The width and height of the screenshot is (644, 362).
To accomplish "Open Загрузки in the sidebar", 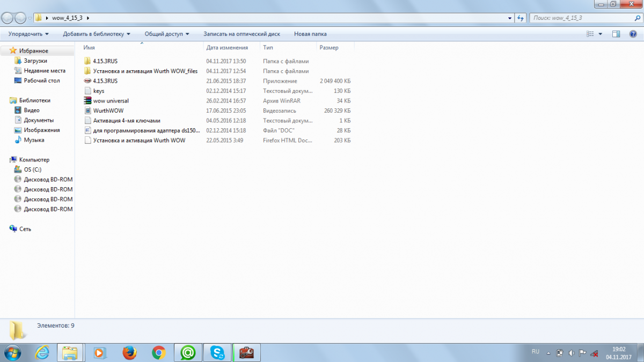I will click(x=35, y=61).
